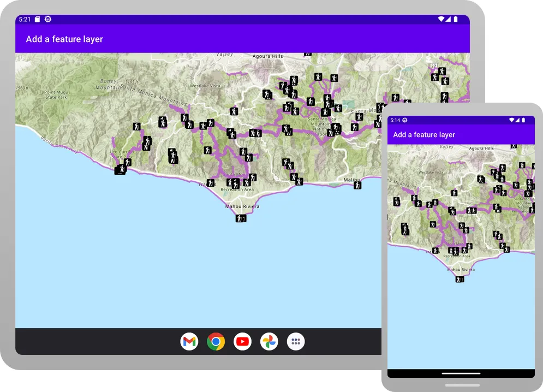The width and height of the screenshot is (543, 392).
Task: Select trailhead marker below Mahou Riviera on tablet
Action: [x=241, y=218]
